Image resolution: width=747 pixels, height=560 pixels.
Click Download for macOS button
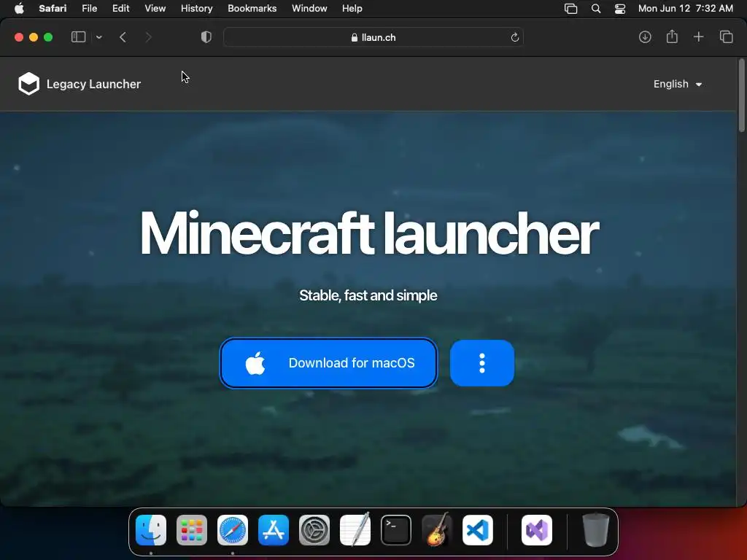pyautogui.click(x=328, y=363)
